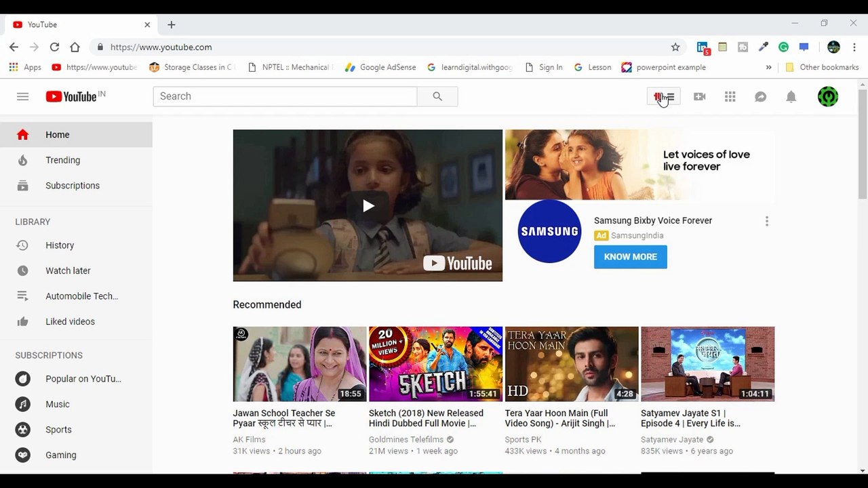Open the Music subscription
This screenshot has width=868, height=488.
[76, 404]
